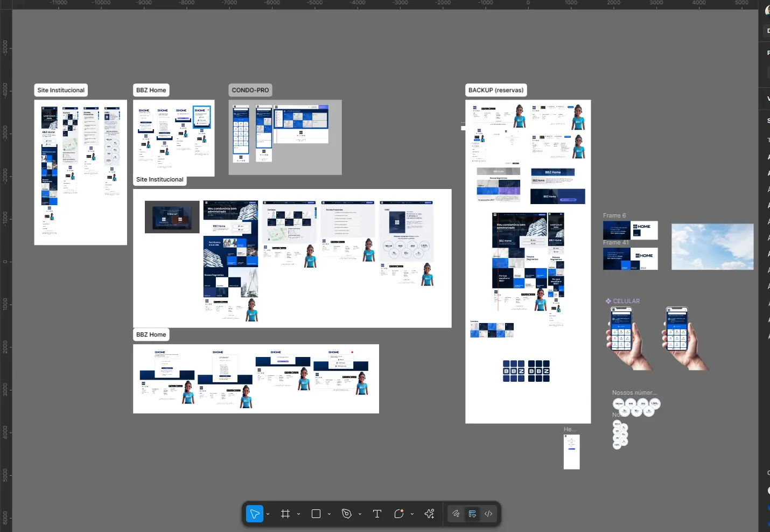
Task: Toggle Dev Mode code icon
Action: 488,514
